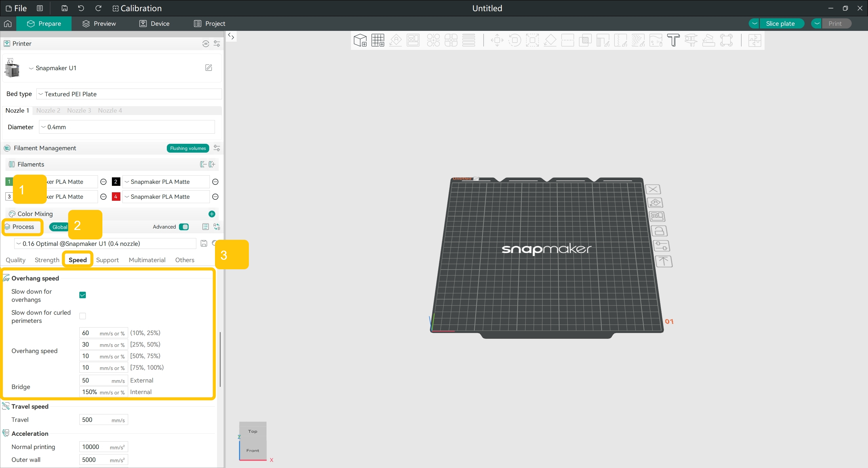Viewport: 868px width, 468px height.
Task: Click remove plate X icon beside bed
Action: [653, 189]
